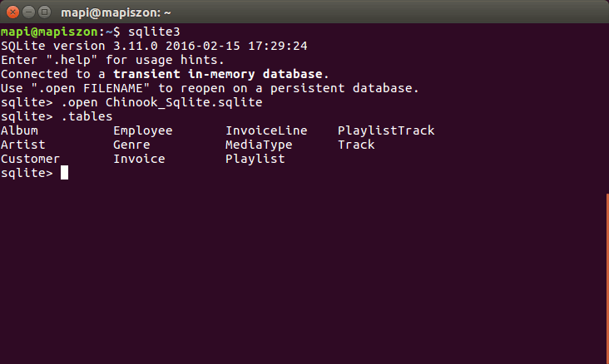This screenshot has width=609, height=364.
Task: Click the Album table name
Action: [x=19, y=130]
